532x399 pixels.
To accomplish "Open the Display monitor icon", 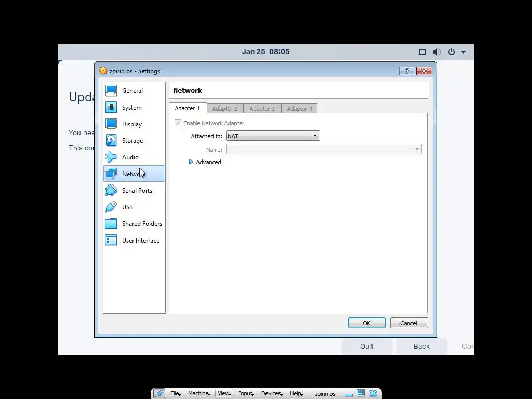I will (111, 124).
